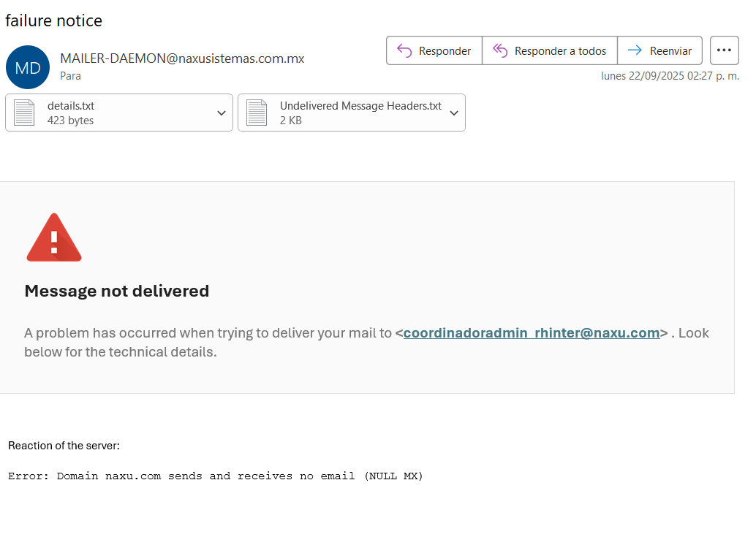The image size is (756, 556).
Task: Click the Undelivered Message Headers.txt file icon
Action: 257,113
